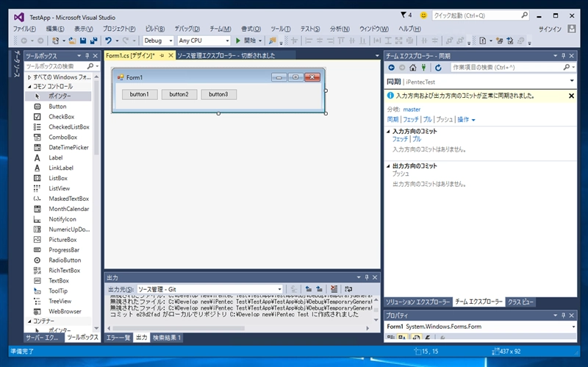Click フェッチ under 入力方向のコミット
The height and width of the screenshot is (367, 588).
pos(400,139)
